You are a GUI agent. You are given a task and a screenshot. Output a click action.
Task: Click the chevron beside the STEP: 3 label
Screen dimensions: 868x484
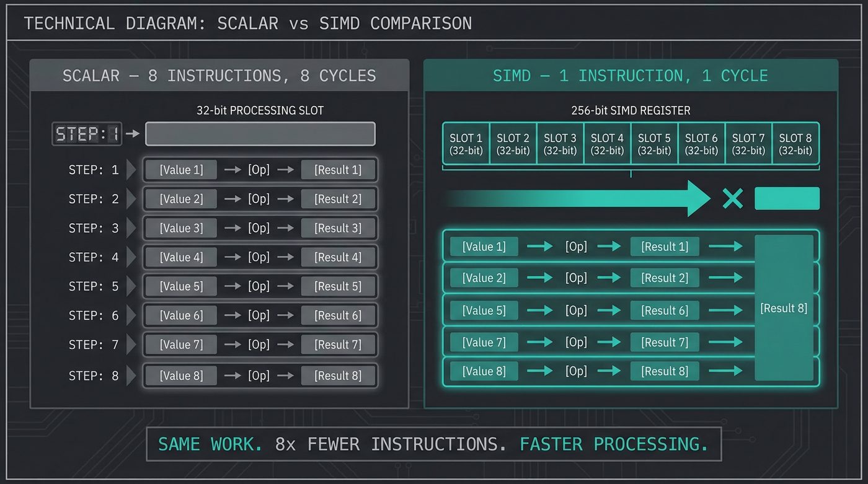(x=132, y=227)
